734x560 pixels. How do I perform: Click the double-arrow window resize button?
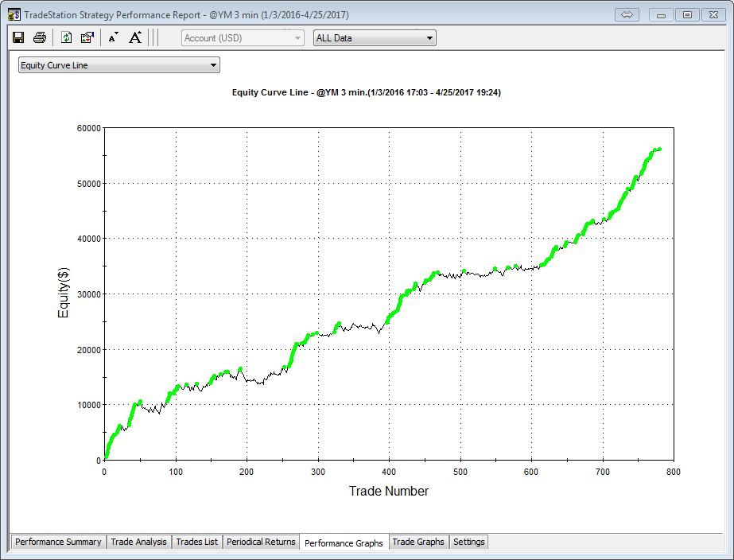point(627,15)
